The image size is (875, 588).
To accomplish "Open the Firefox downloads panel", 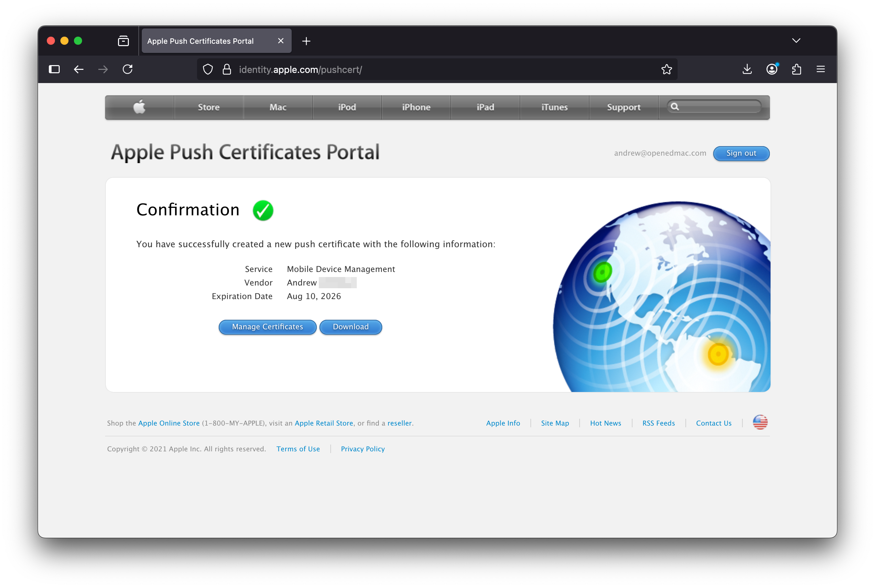I will tap(747, 70).
